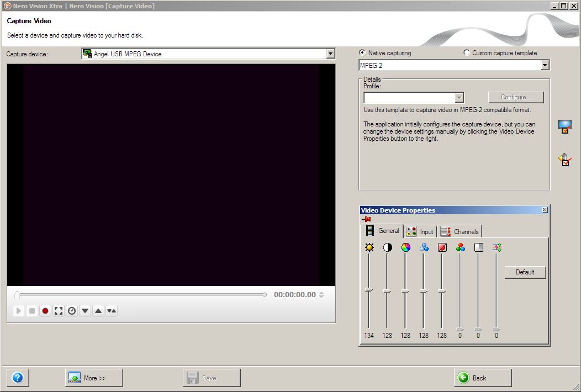This screenshot has width=581, height=392.
Task: Open the MPEG-2 template dropdown
Action: tap(545, 66)
